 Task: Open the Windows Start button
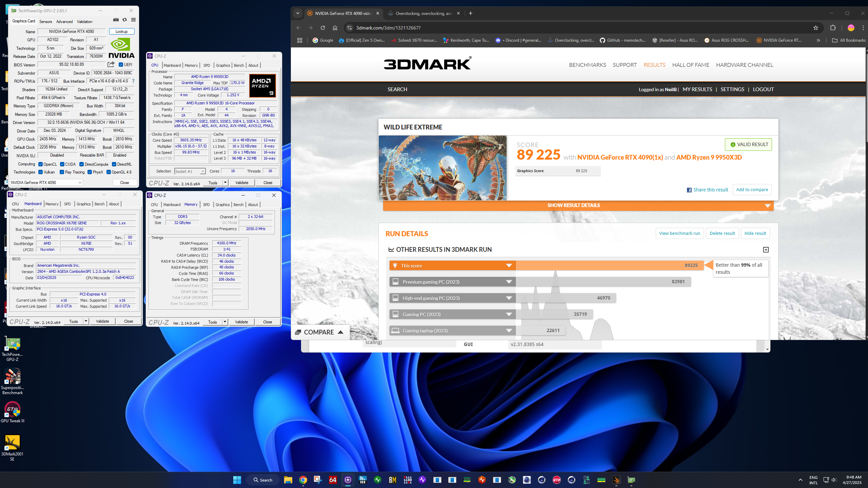coord(237,480)
